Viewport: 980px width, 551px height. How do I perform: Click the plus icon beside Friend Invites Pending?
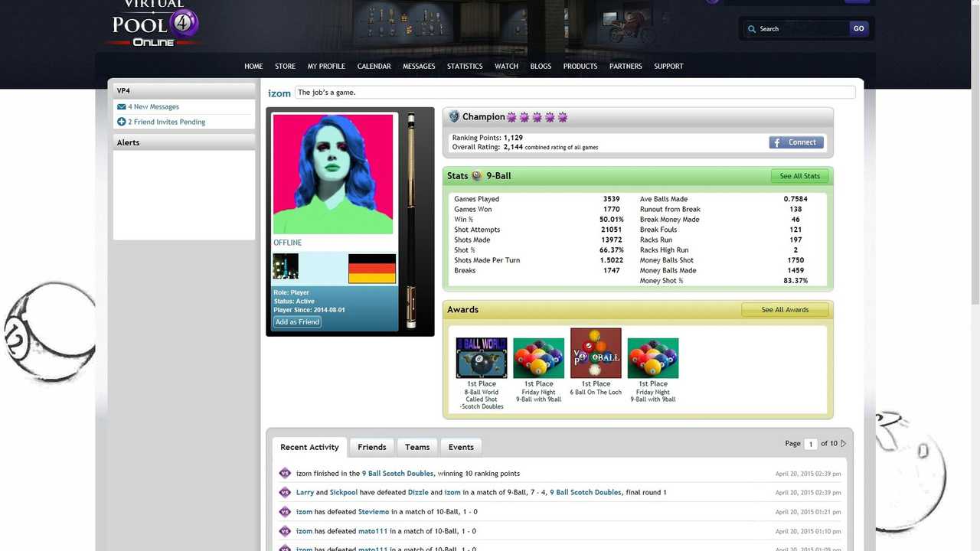click(121, 122)
